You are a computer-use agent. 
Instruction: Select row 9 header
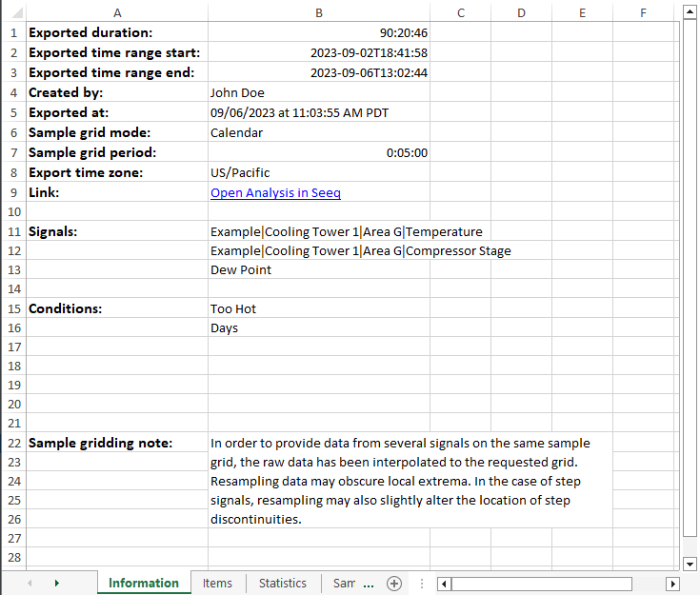[x=12, y=193]
